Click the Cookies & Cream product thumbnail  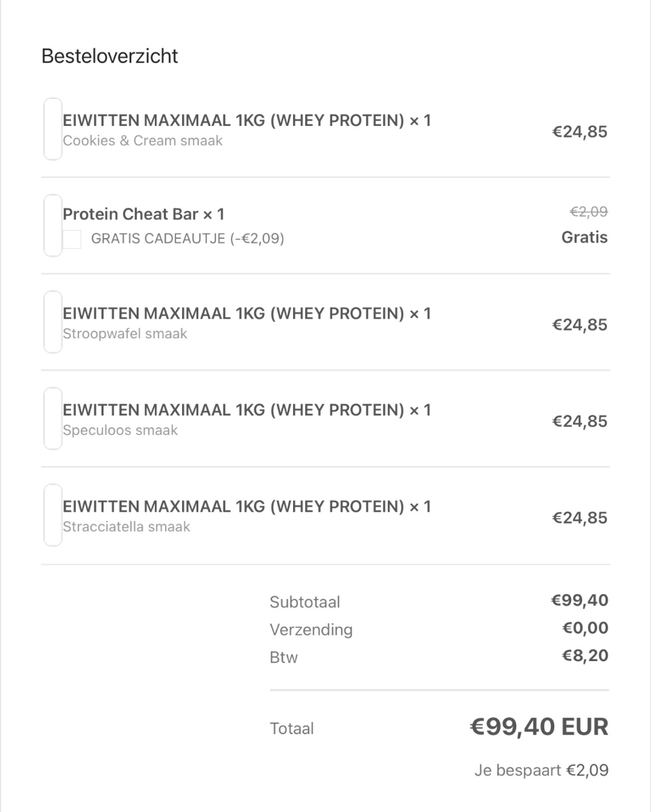[53, 129]
